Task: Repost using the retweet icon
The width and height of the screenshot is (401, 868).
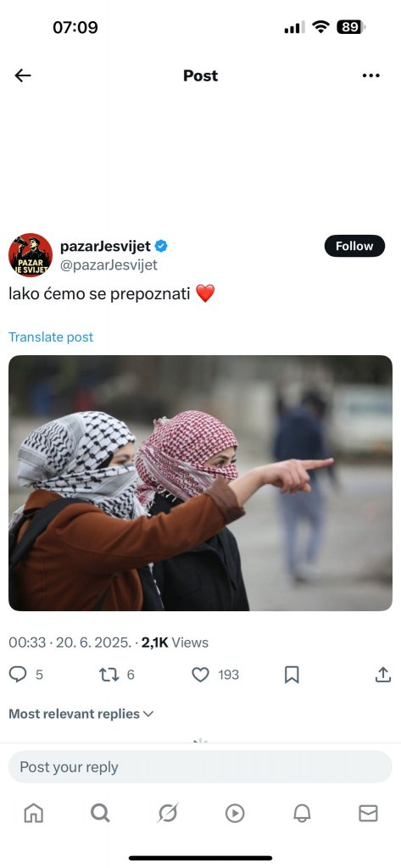Action: (109, 674)
